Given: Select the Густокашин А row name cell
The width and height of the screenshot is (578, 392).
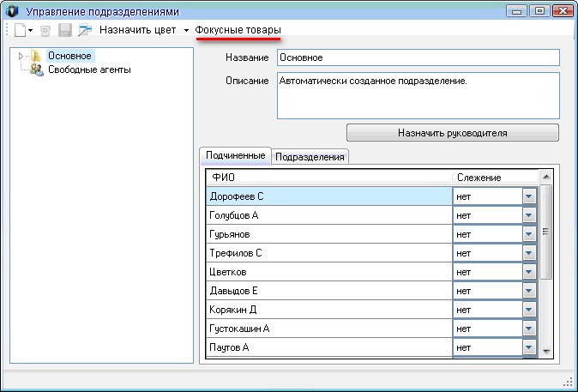Looking at the screenshot, I should (x=329, y=329).
